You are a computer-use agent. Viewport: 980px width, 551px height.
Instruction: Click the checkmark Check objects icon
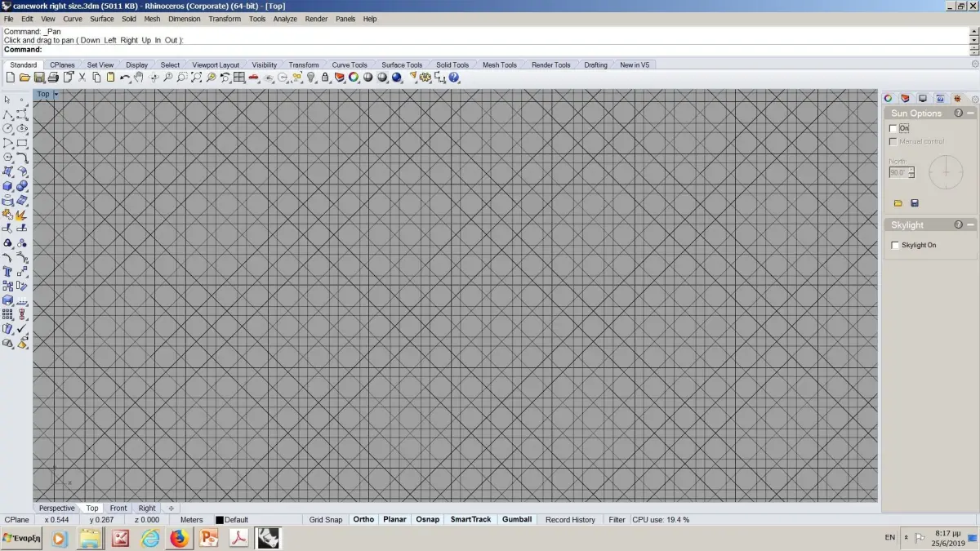[22, 329]
